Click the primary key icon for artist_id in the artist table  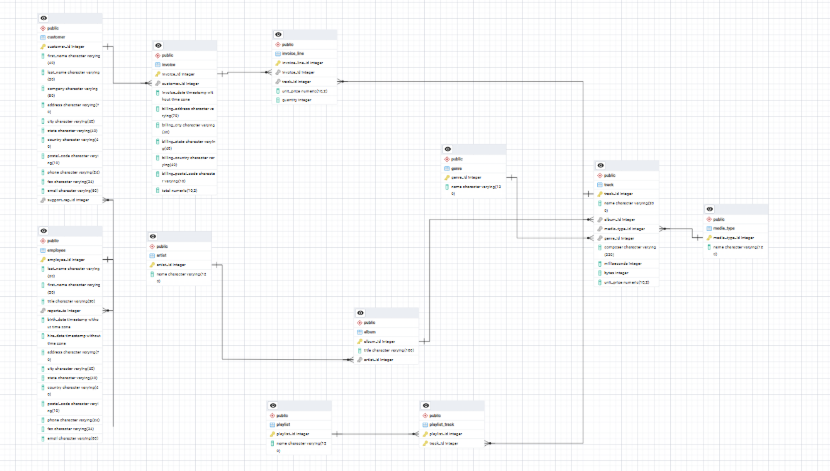(x=152, y=265)
